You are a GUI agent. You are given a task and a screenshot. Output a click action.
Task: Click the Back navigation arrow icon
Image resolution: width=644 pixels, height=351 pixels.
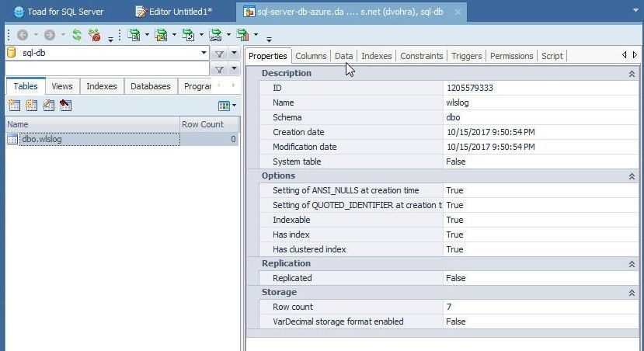coord(23,35)
